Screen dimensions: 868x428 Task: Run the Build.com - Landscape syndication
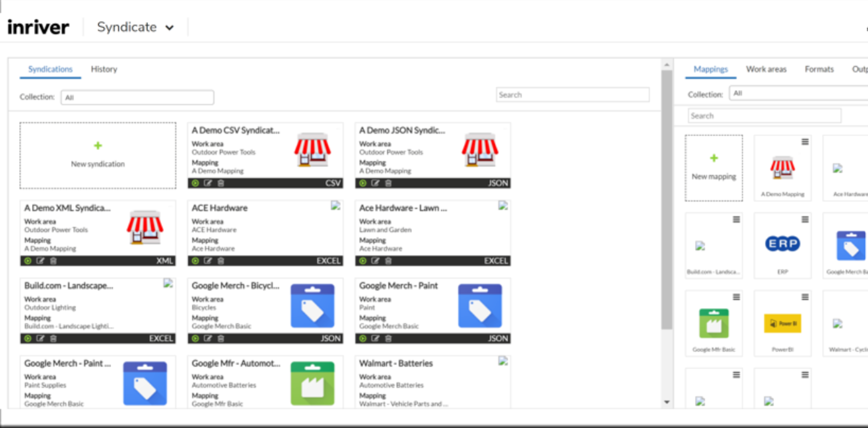pyautogui.click(x=28, y=338)
